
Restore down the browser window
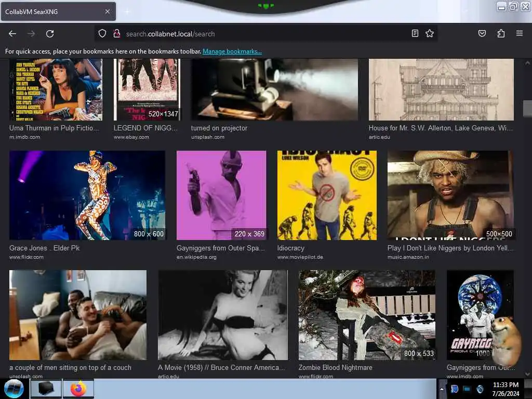[513, 6]
